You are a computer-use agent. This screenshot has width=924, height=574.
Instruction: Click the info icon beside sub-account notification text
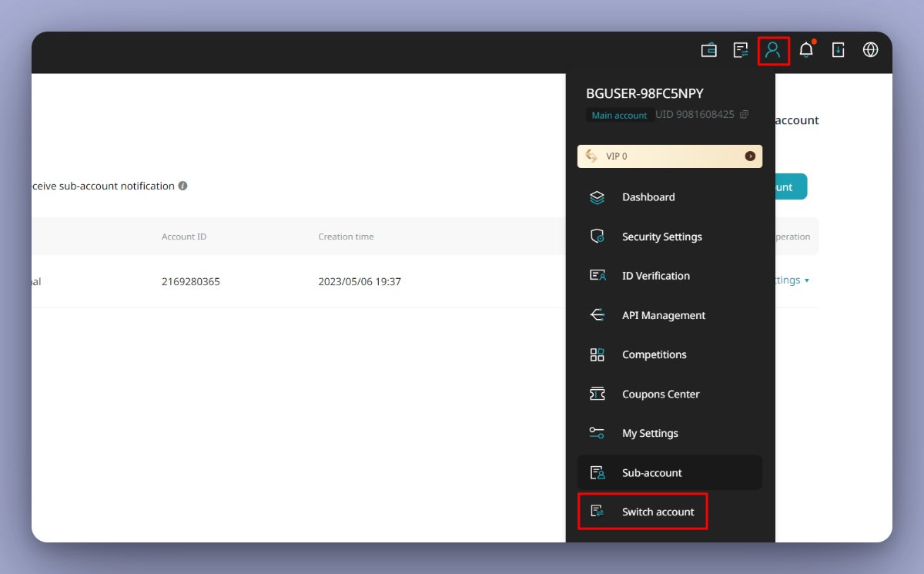pyautogui.click(x=183, y=186)
